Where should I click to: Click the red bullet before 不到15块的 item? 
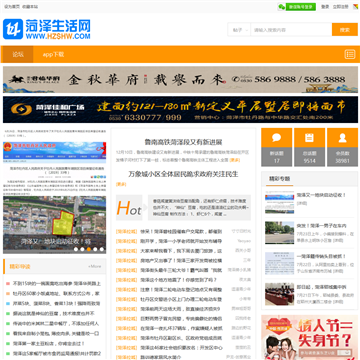(x=8, y=284)
